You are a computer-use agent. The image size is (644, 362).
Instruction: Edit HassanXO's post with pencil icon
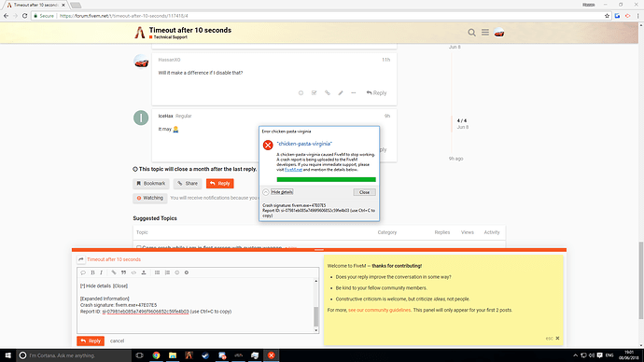341,93
